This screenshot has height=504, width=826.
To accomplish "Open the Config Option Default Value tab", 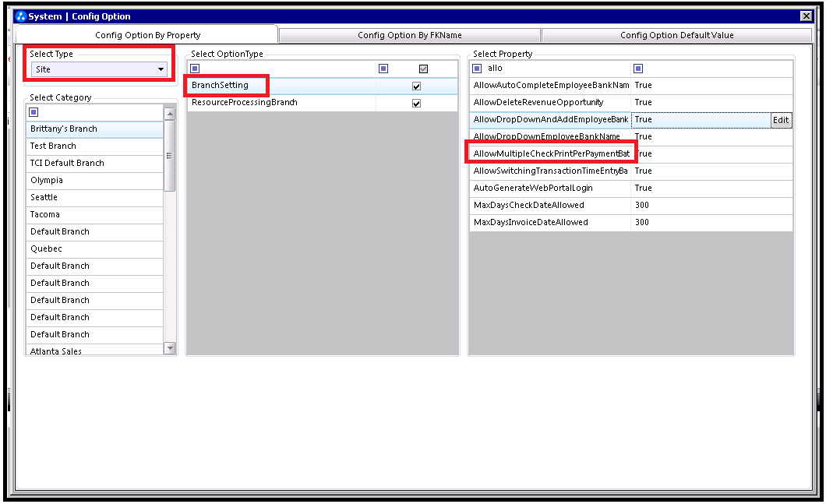I will tap(676, 35).
